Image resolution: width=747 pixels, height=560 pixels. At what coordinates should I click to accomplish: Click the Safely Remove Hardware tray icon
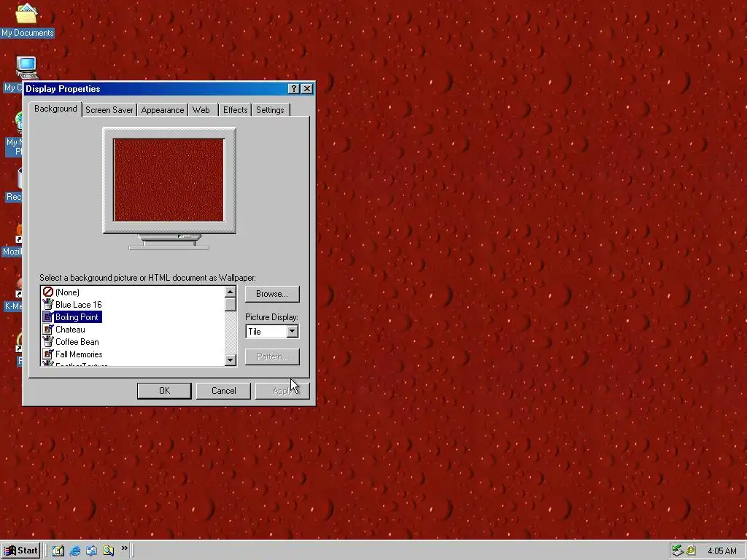click(x=677, y=551)
